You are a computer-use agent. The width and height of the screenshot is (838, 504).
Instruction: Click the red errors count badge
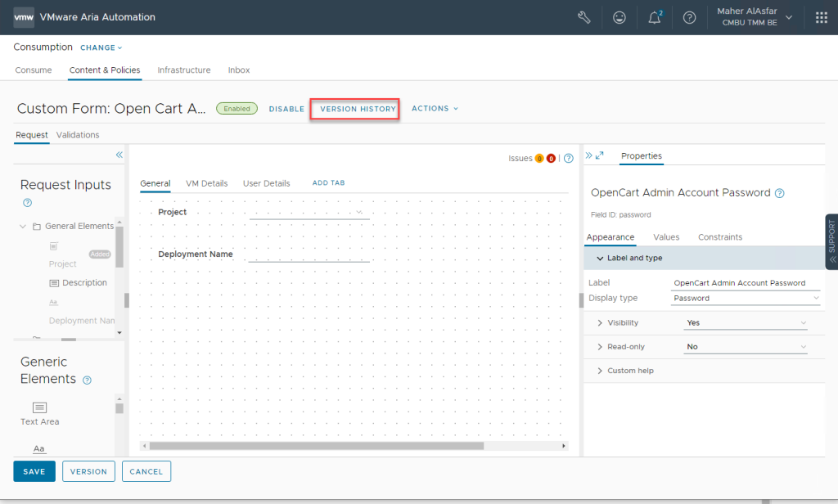(551, 158)
